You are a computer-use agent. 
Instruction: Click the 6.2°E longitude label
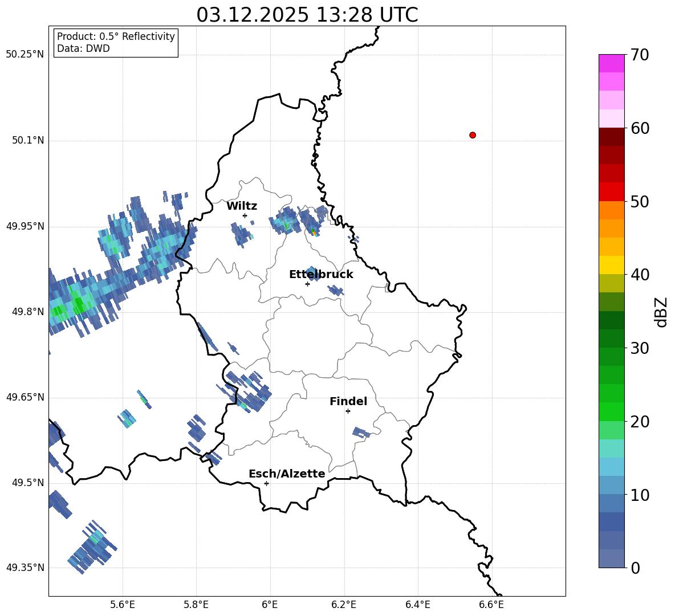pos(344,605)
